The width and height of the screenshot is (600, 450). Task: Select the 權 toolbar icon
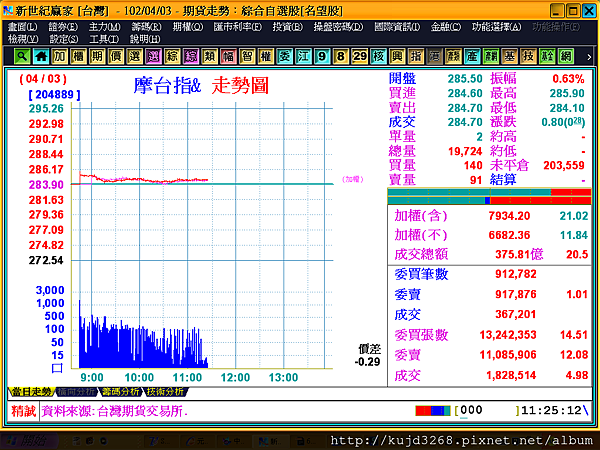click(266, 57)
